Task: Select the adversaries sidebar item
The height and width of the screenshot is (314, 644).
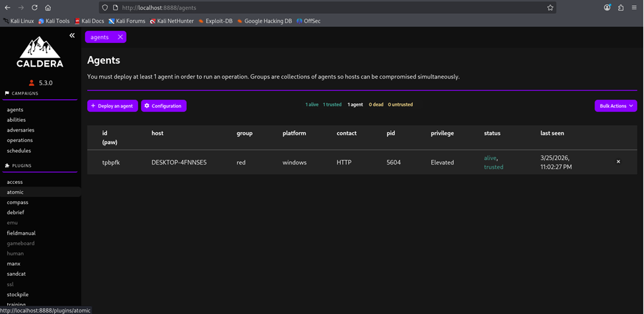Action: [20, 130]
